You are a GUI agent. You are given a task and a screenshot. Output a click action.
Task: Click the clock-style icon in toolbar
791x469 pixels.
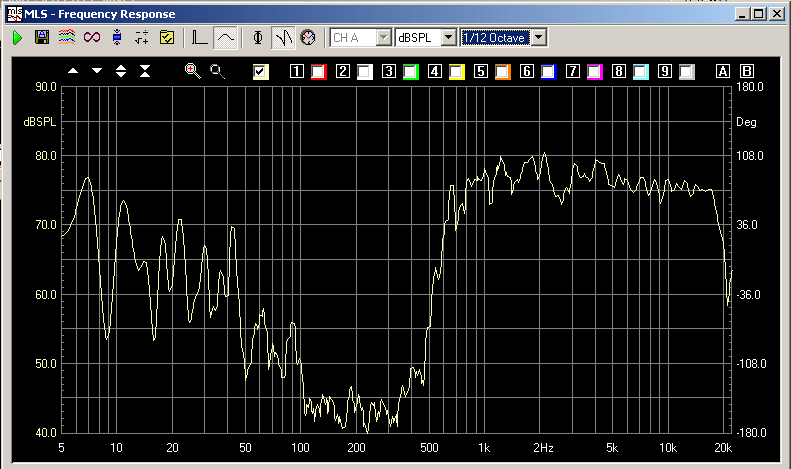coord(308,37)
